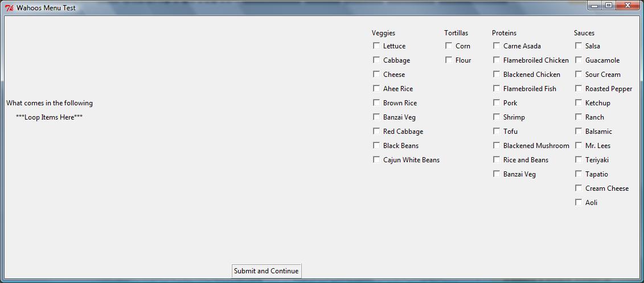Tick Cream Cheese checkbox
The height and width of the screenshot is (283, 644).
pos(579,188)
